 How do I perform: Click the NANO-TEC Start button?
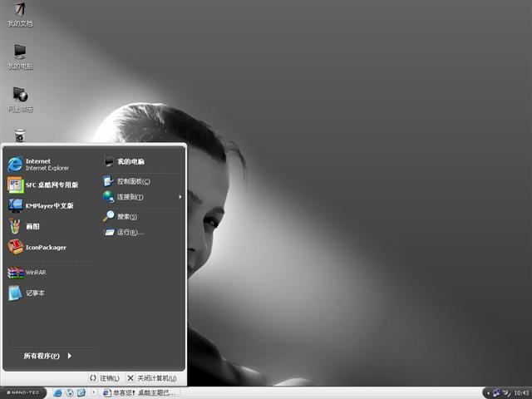pos(23,393)
